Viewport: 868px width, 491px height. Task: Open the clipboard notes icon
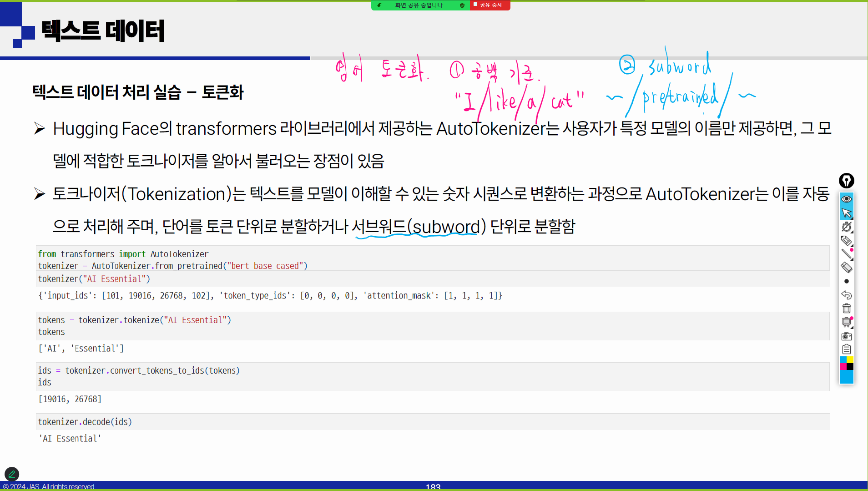click(846, 349)
